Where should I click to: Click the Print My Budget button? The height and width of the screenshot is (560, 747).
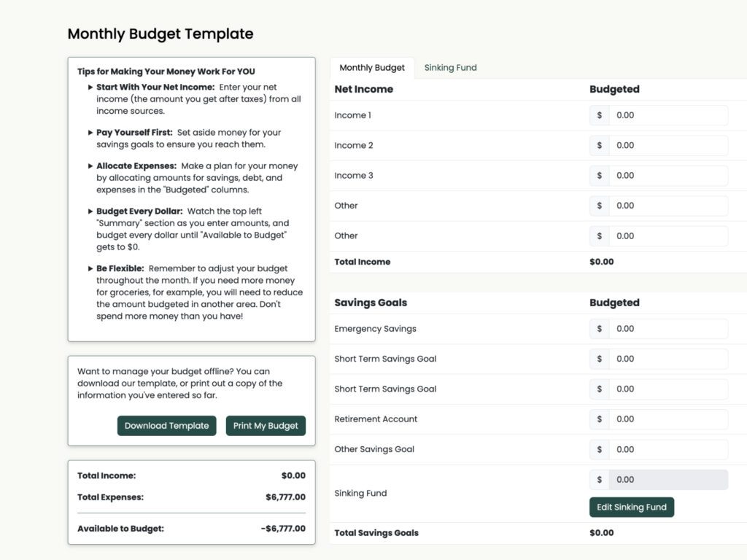click(266, 426)
